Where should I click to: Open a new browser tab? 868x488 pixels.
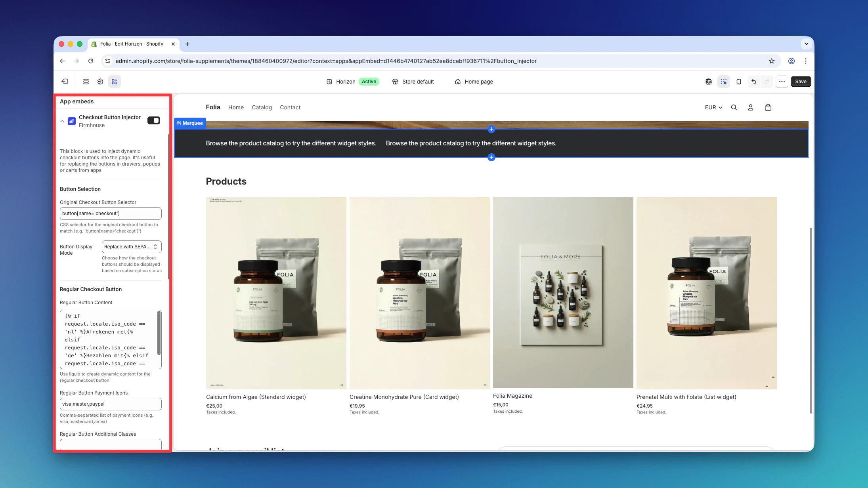(x=187, y=44)
